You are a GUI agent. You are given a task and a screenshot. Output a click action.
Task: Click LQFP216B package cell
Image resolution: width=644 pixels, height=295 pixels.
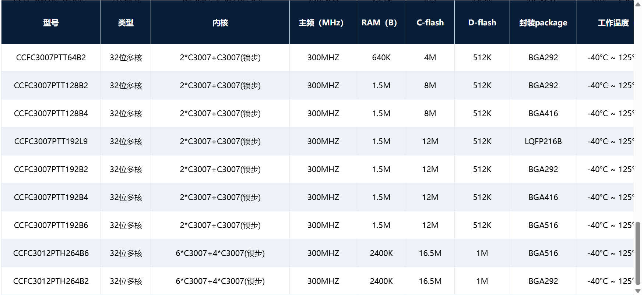point(543,142)
